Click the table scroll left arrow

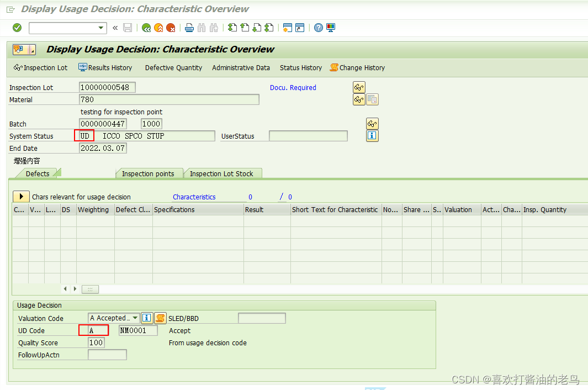[65, 289]
